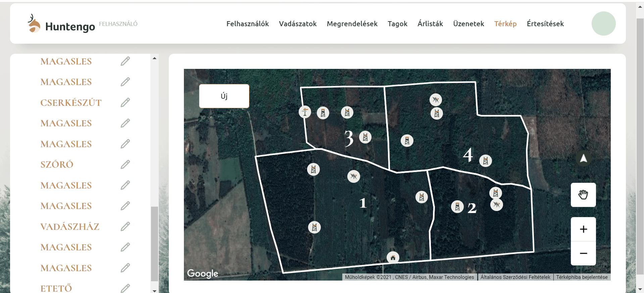Click the compass north arrow on map

coord(583,158)
